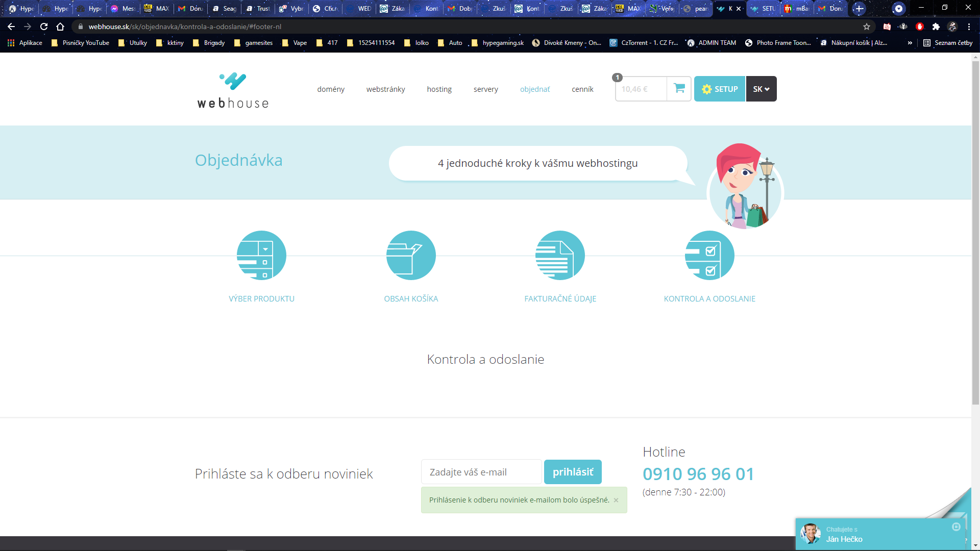Open the cenník menu item
This screenshot has width=980, height=551.
582,89
